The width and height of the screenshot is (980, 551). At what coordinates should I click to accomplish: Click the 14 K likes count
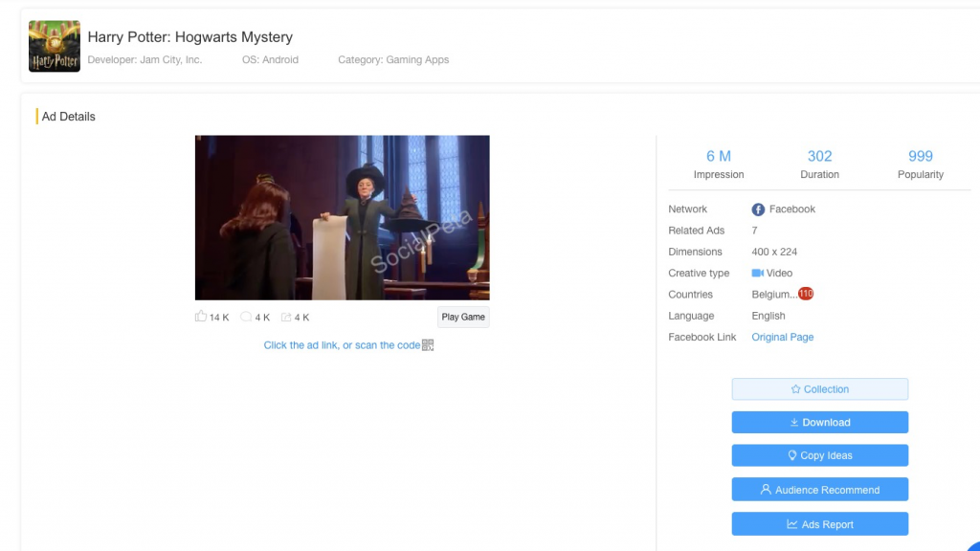(x=219, y=318)
